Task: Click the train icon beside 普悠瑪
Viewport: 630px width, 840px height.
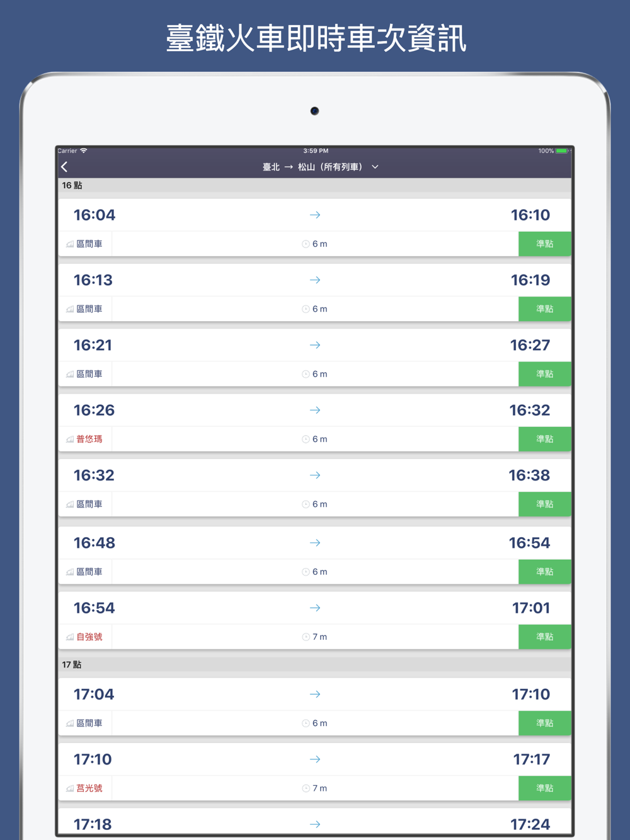Action: (x=70, y=440)
